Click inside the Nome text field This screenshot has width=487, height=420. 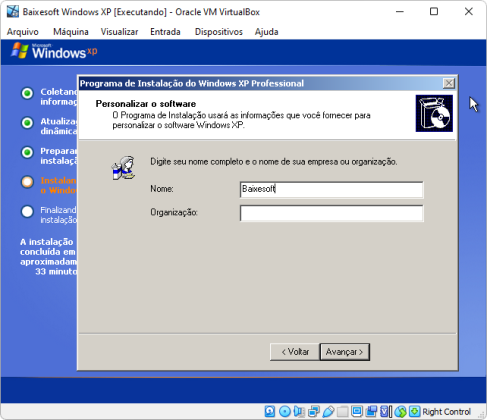click(x=331, y=189)
